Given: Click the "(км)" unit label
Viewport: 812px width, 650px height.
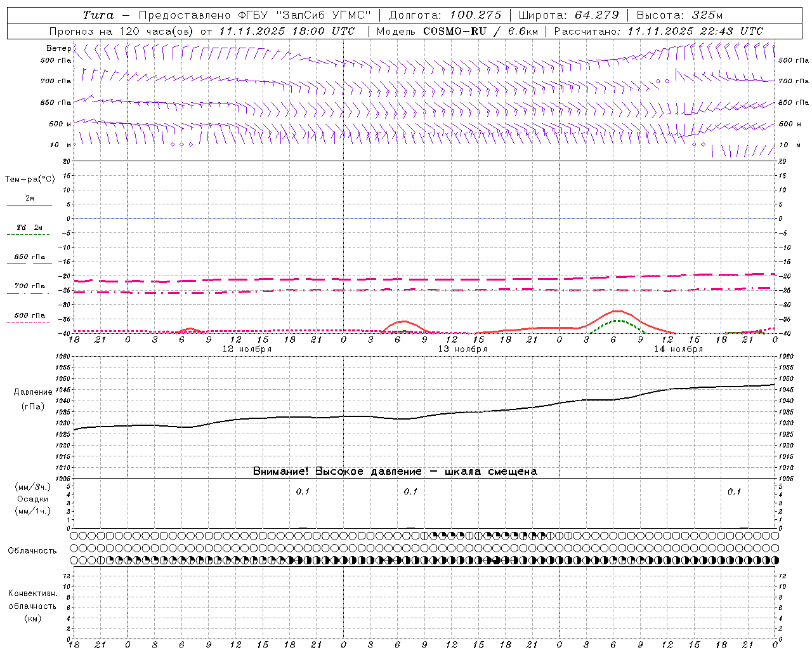Looking at the screenshot, I should pyautogui.click(x=33, y=618).
